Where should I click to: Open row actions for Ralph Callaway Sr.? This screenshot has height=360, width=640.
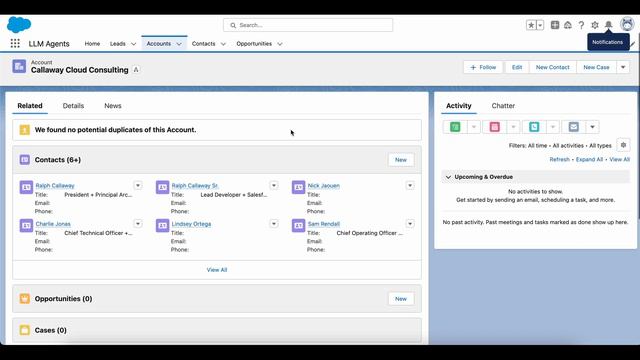tap(274, 185)
